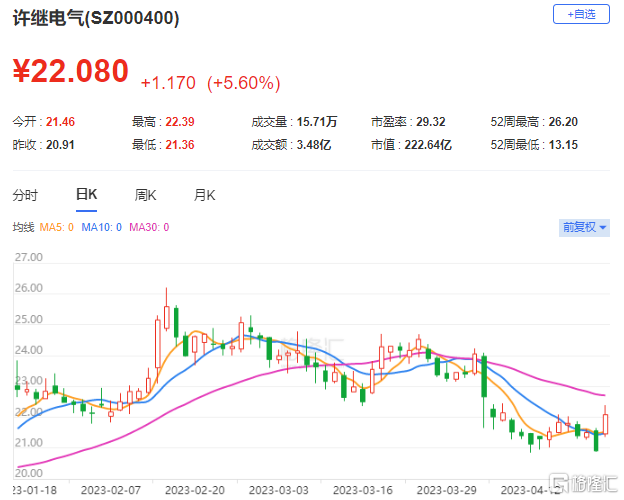Click 均线 label
624x500 pixels.
23,227
